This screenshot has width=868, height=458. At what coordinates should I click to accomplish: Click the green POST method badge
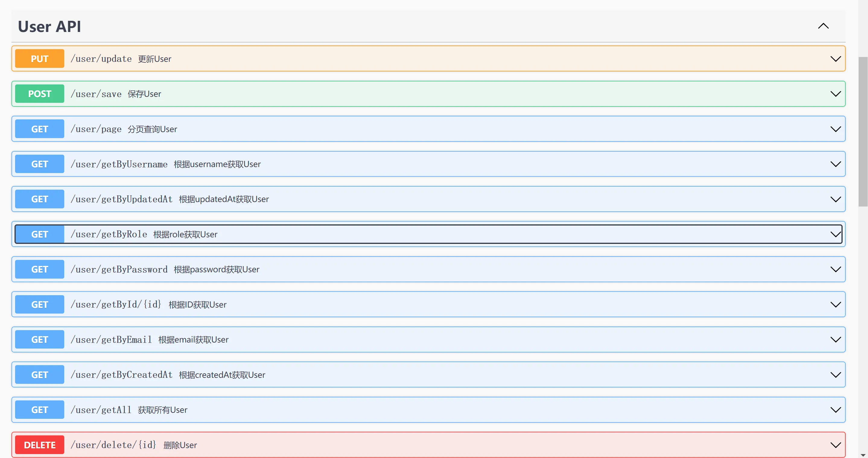click(x=40, y=94)
